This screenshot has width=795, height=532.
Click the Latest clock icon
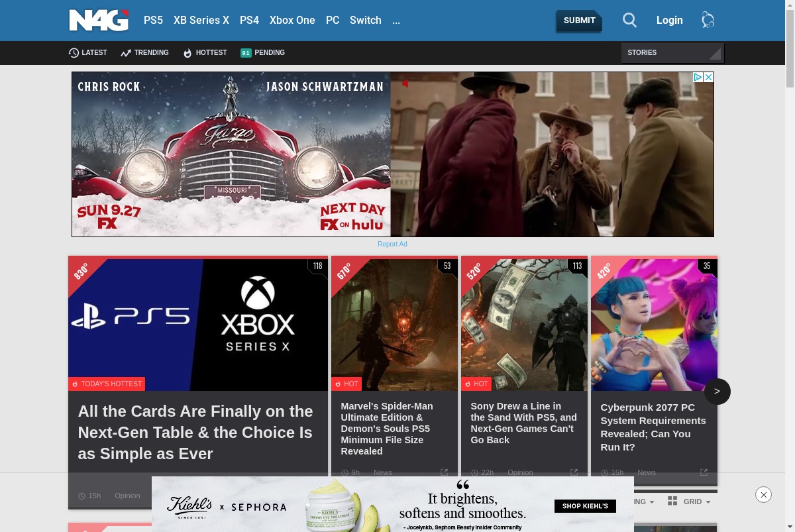74,53
